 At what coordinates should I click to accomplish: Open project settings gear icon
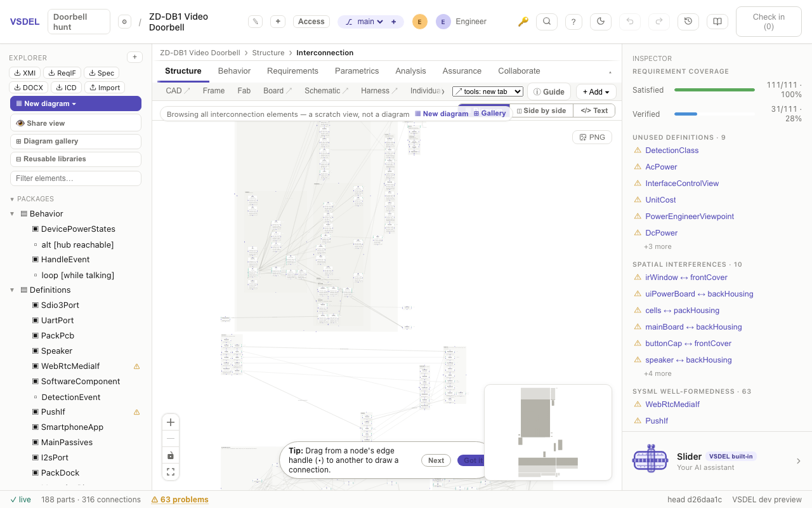click(124, 22)
